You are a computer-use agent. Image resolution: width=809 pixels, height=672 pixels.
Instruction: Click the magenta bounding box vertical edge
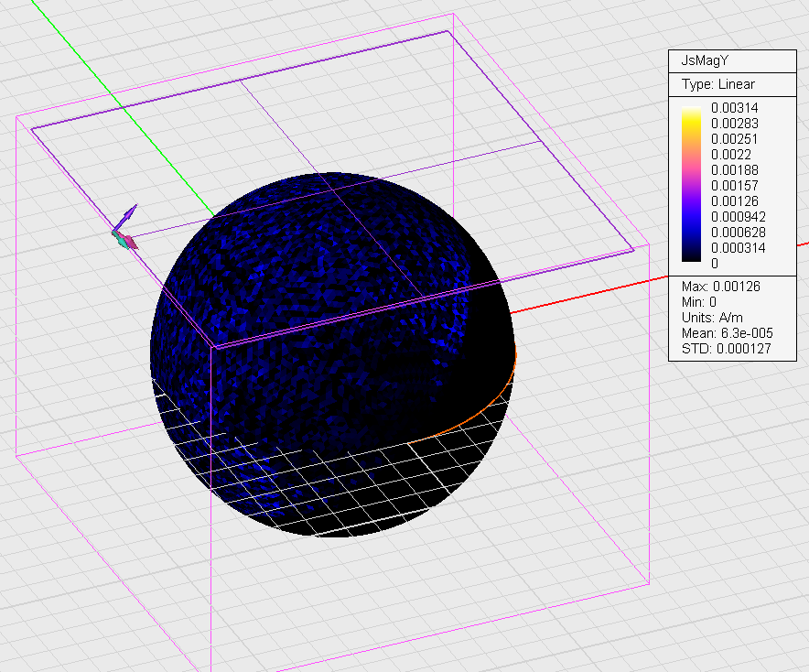(648, 412)
